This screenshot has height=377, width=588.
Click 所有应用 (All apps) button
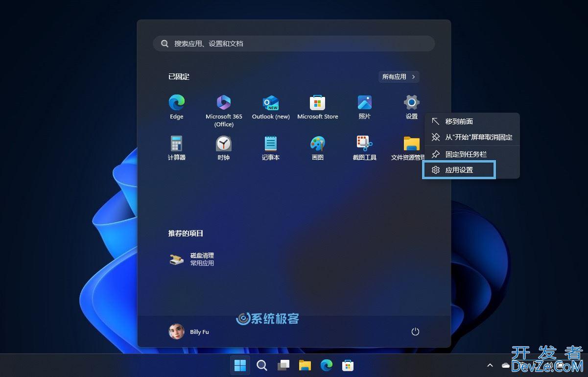coord(399,77)
